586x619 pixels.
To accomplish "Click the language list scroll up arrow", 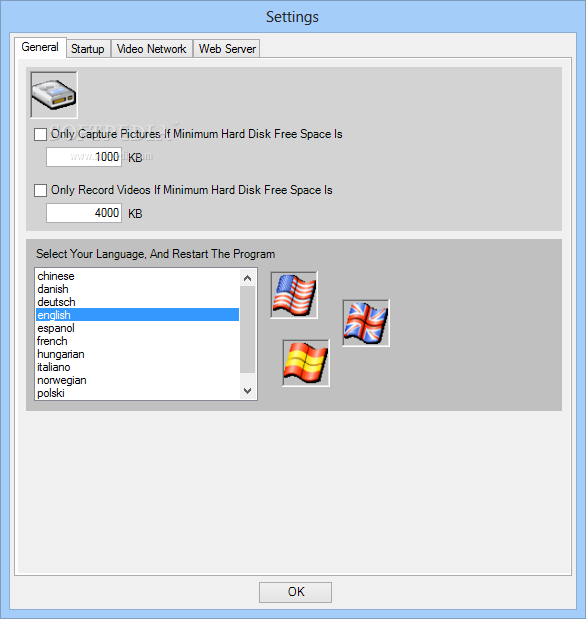I will coord(248,278).
